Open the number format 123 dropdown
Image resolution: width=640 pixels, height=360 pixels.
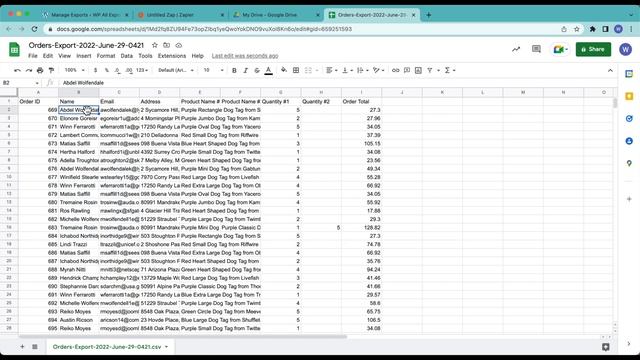click(142, 70)
